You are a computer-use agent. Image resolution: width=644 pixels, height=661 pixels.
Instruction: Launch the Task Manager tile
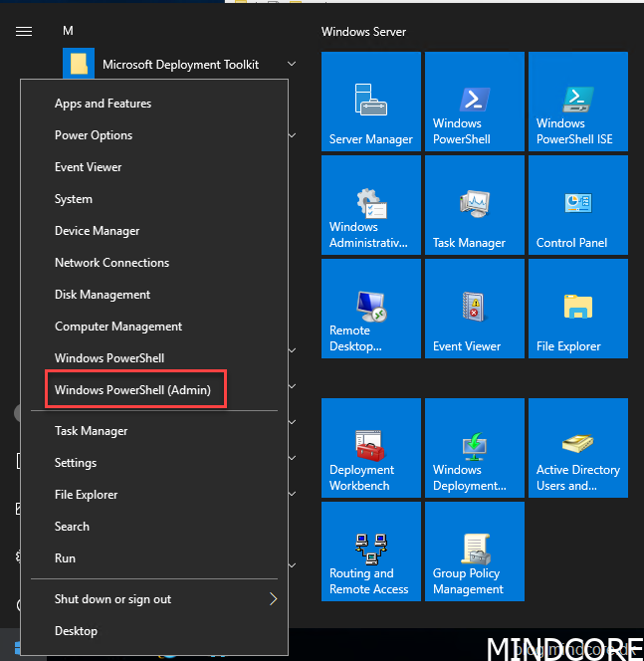[475, 205]
